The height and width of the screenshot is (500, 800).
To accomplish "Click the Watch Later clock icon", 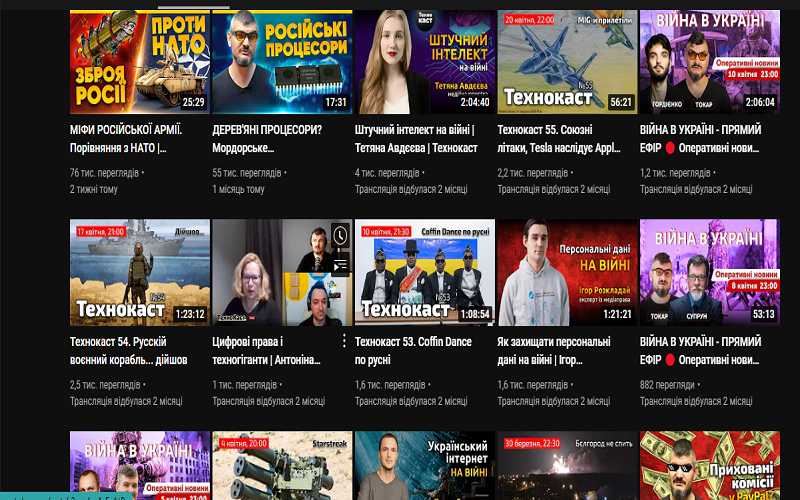I will [340, 235].
